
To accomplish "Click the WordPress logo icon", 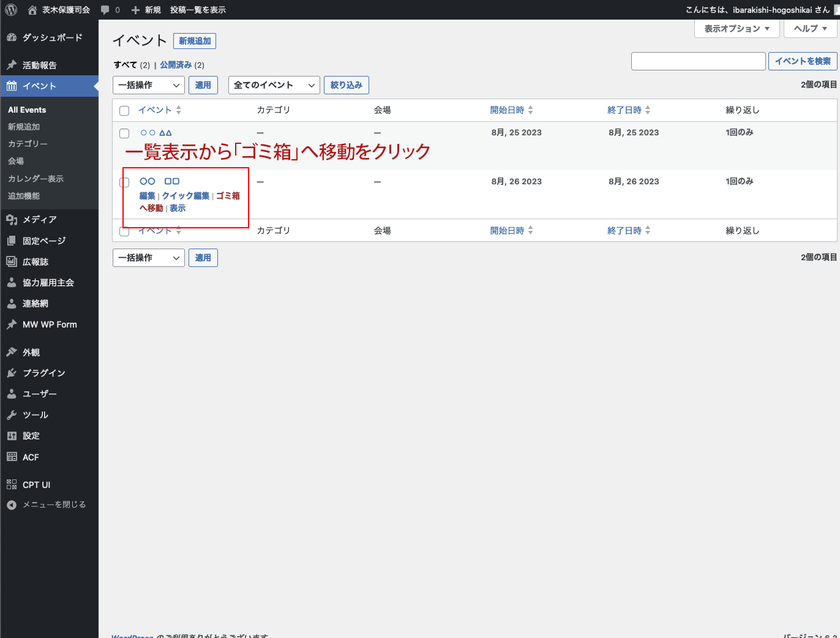I will point(11,10).
